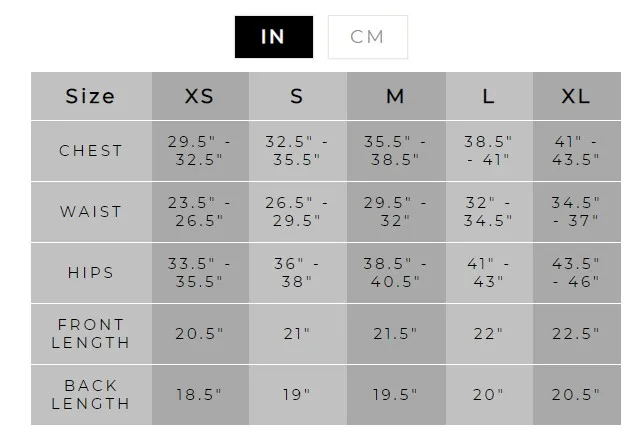
Task: Click the S back length value 19"
Action: (297, 394)
